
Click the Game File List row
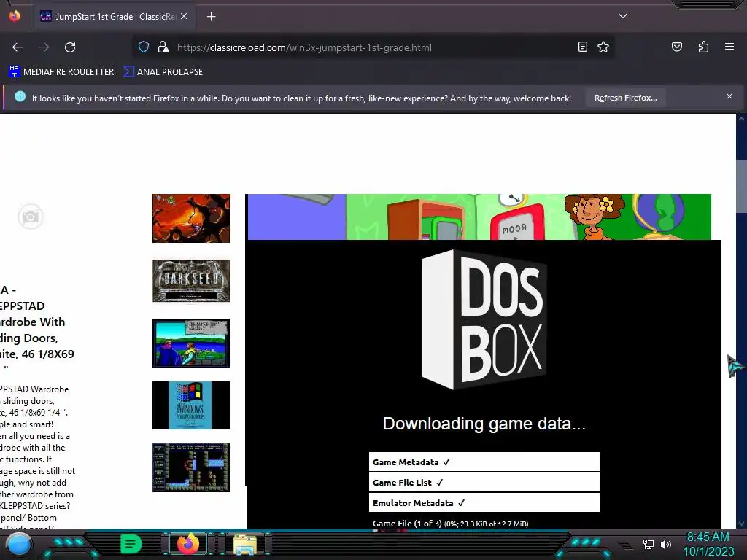[484, 483]
